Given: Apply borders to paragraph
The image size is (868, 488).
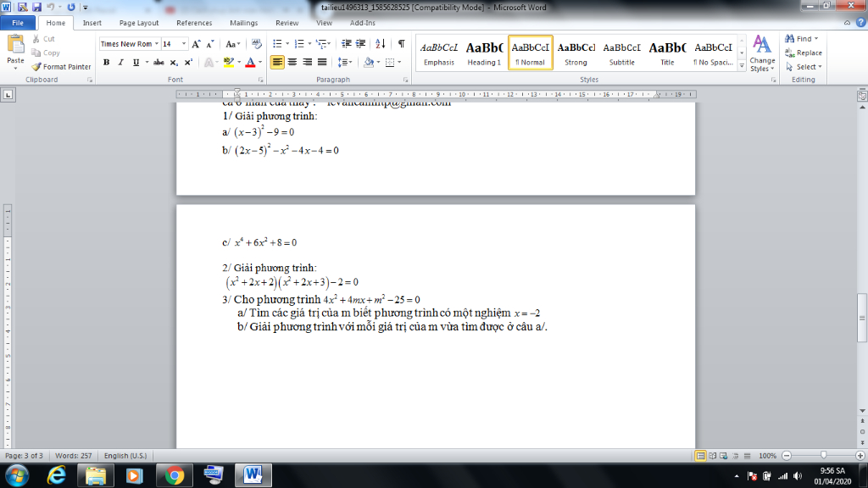Looking at the screenshot, I should pos(390,63).
